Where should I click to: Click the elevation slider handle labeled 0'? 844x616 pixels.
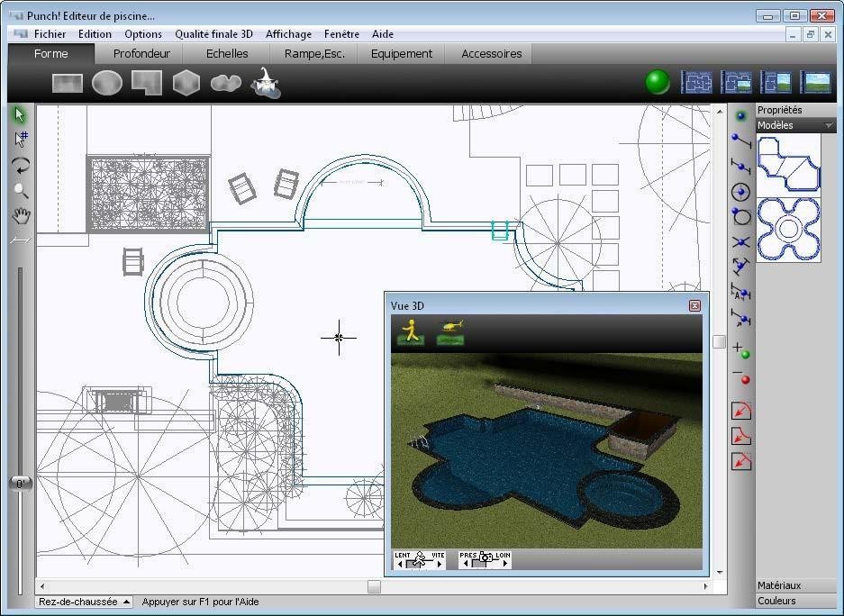click(x=21, y=484)
